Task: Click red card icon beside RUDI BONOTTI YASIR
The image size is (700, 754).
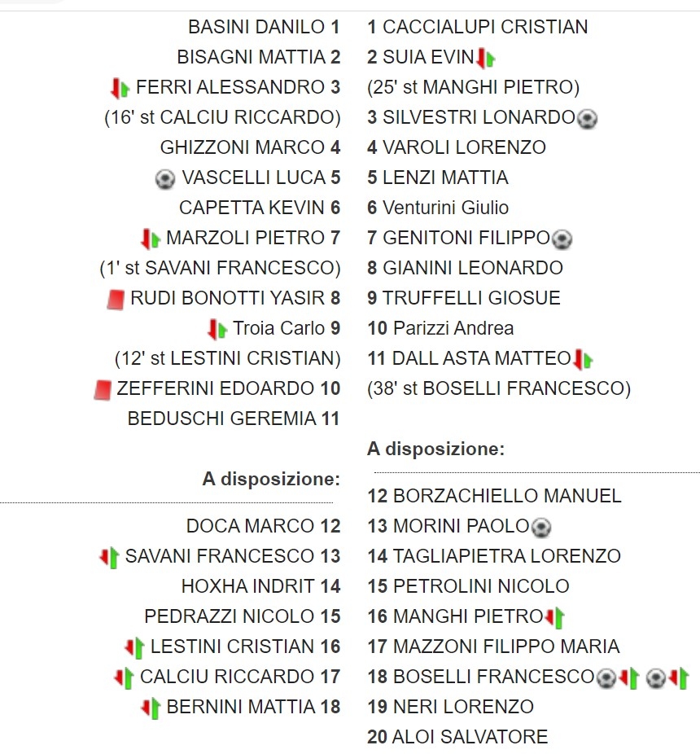Action: coord(115,299)
